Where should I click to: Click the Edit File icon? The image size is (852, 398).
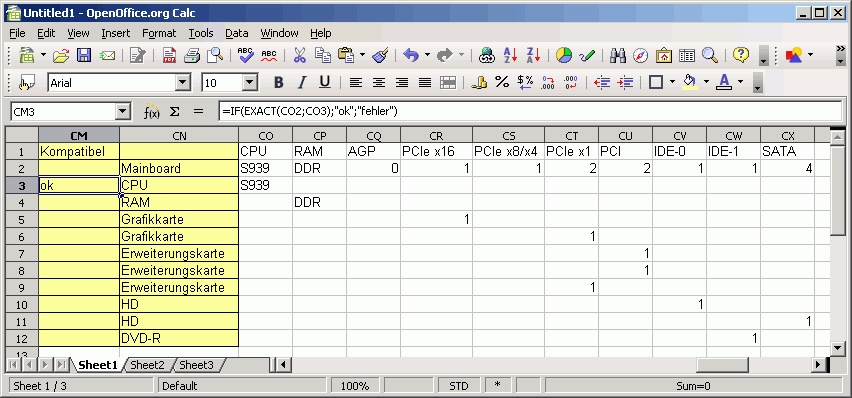point(137,55)
